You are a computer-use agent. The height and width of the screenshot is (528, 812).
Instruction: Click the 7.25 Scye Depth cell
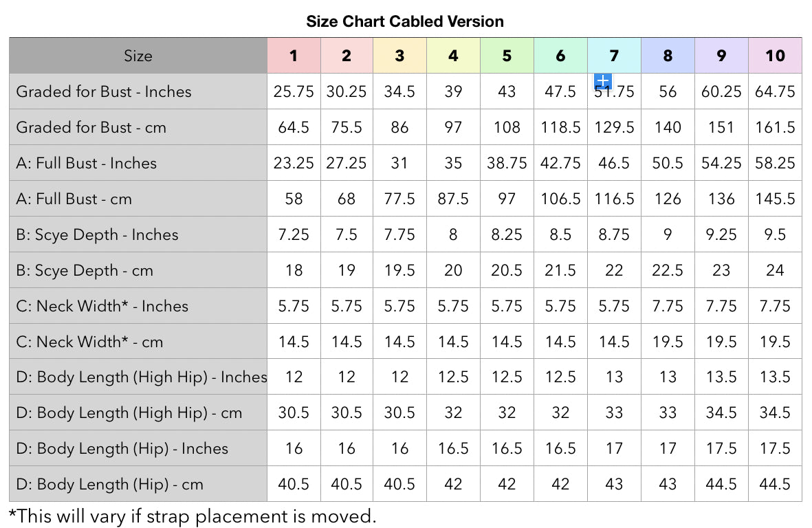(294, 234)
